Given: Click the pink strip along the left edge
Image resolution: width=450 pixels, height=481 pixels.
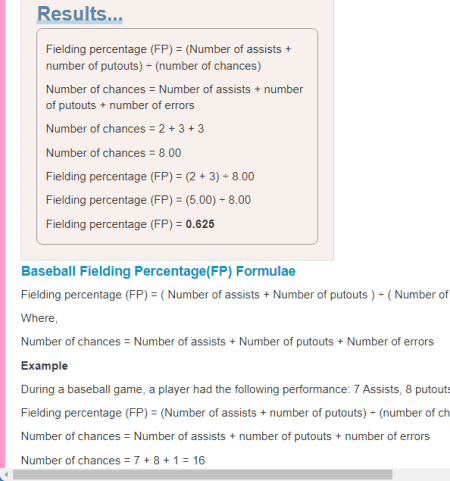Looking at the screenshot, I should tap(3, 233).
